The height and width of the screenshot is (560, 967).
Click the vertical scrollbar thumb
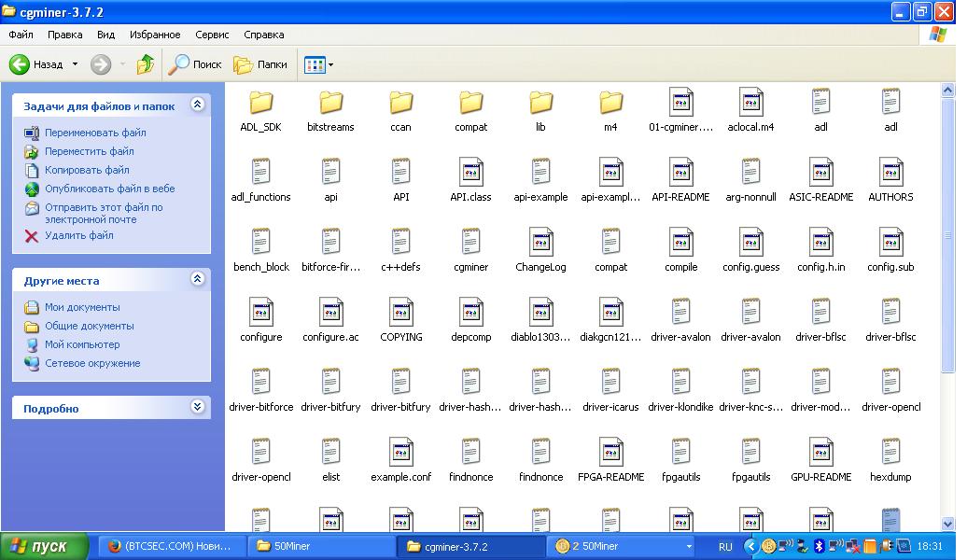coord(948,236)
